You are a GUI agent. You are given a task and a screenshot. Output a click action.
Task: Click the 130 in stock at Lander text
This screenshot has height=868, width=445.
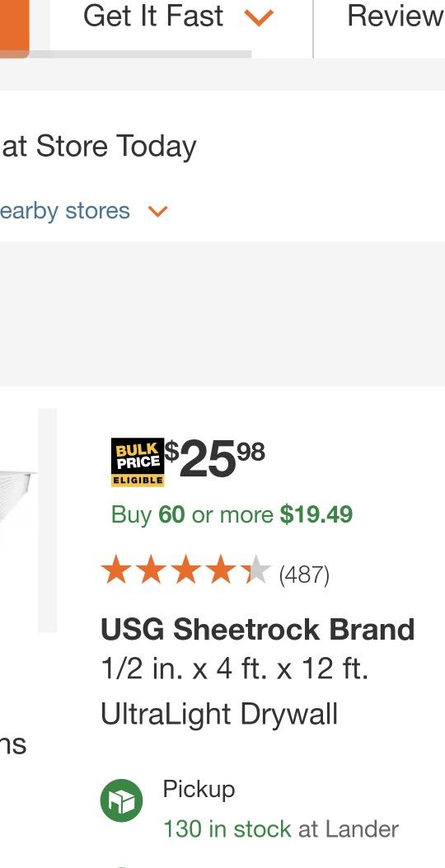tap(281, 829)
